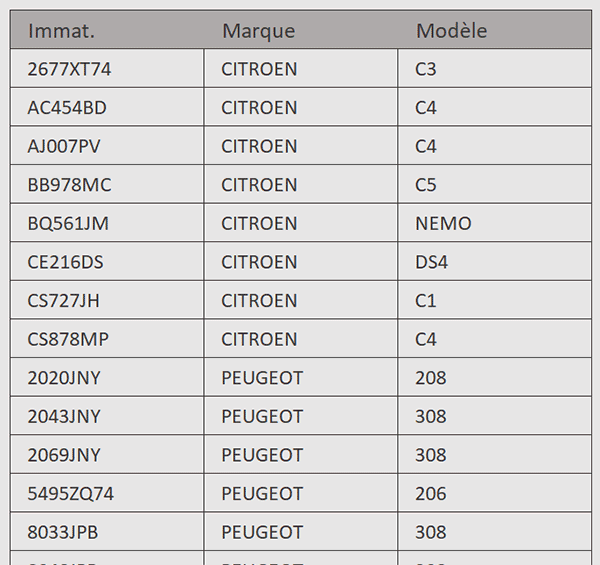Viewport: 600px width, 565px height.
Task: Click the Immat. column header
Action: point(62,31)
